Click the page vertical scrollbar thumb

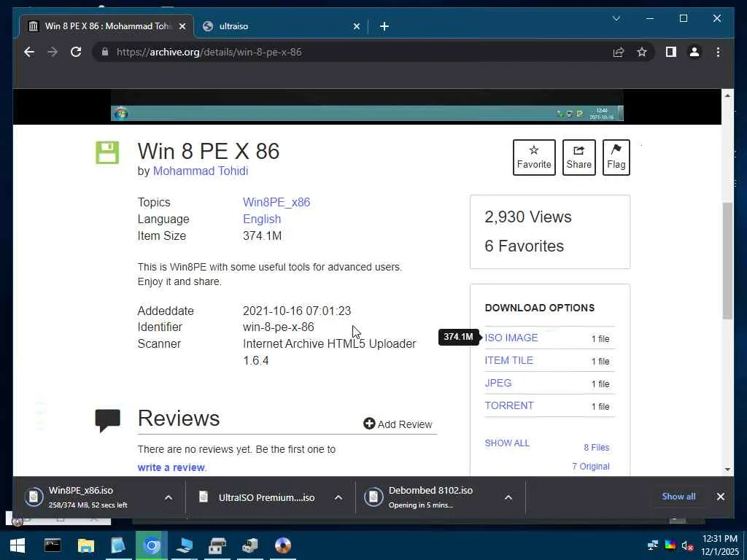click(x=727, y=260)
